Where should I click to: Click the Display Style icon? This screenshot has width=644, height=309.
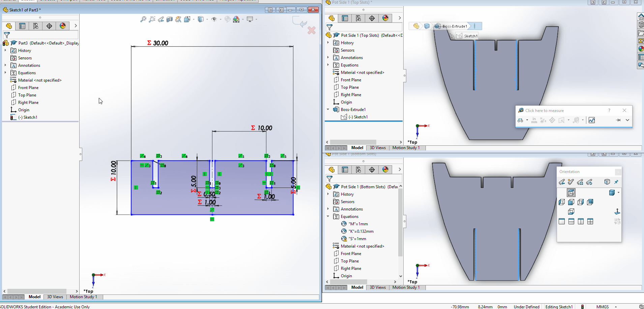201,19
